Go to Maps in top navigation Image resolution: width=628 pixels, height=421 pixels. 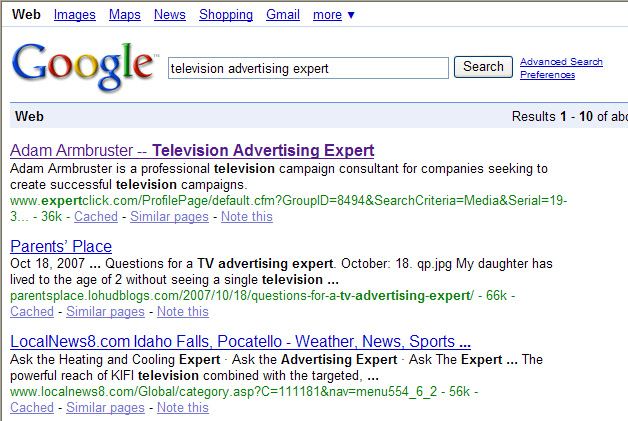(x=125, y=15)
